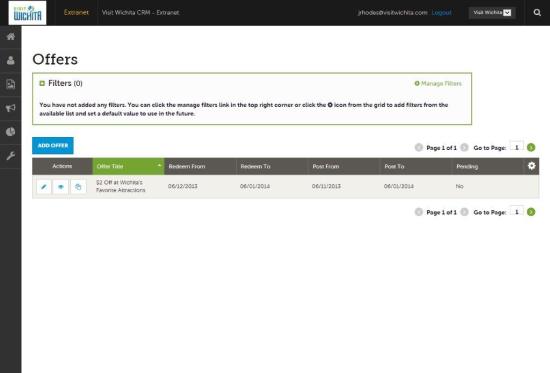Click top green Go to Page arrow
This screenshot has height=373, width=550.
[x=531, y=147]
